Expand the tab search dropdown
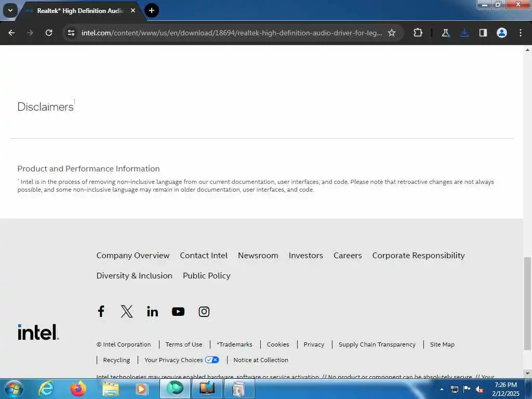 (x=10, y=10)
